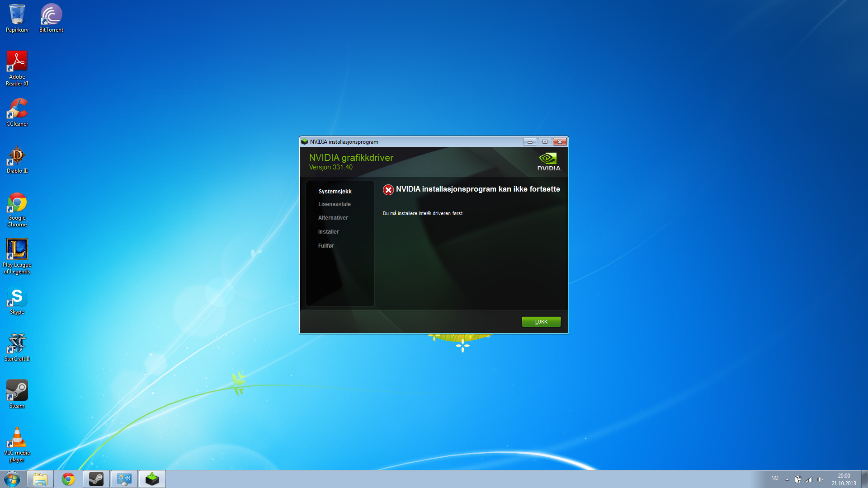Select the Fullfør step in the sidebar
Image resolution: width=868 pixels, height=488 pixels.
(326, 246)
